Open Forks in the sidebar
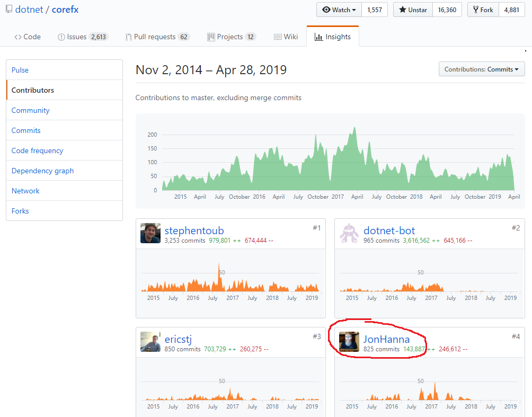This screenshot has height=417, width=532. pos(65,211)
